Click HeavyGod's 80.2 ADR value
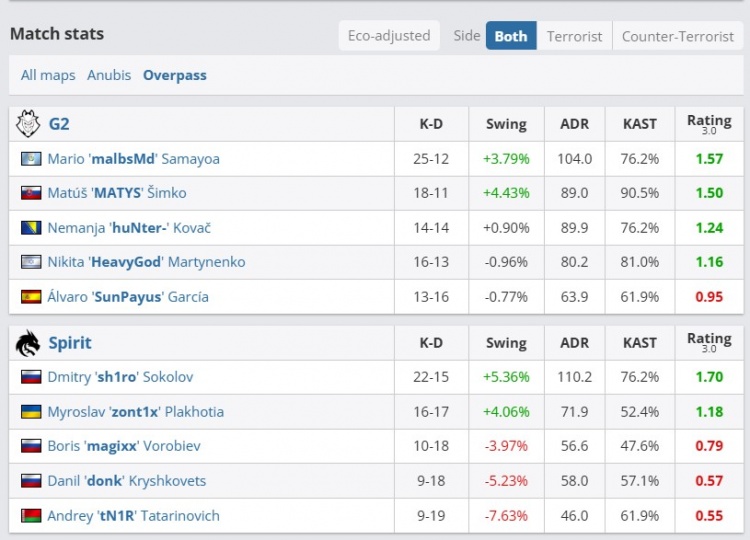This screenshot has width=750, height=540. pos(574,262)
